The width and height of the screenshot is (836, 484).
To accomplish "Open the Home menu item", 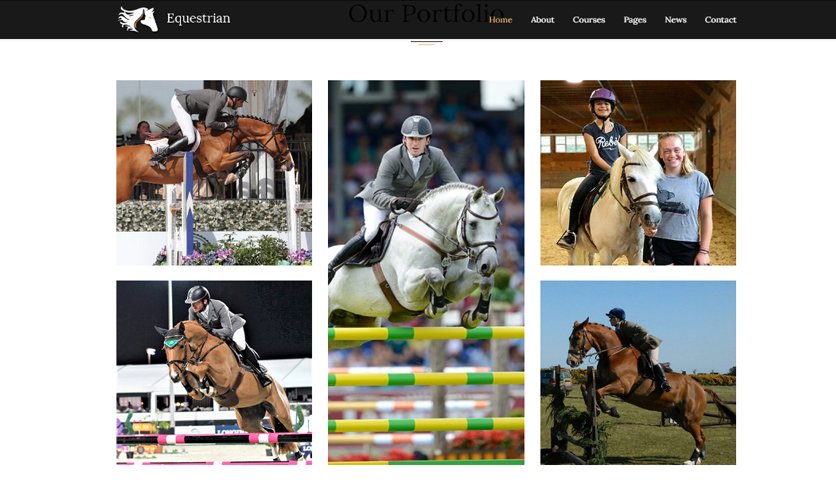I will pyautogui.click(x=500, y=20).
